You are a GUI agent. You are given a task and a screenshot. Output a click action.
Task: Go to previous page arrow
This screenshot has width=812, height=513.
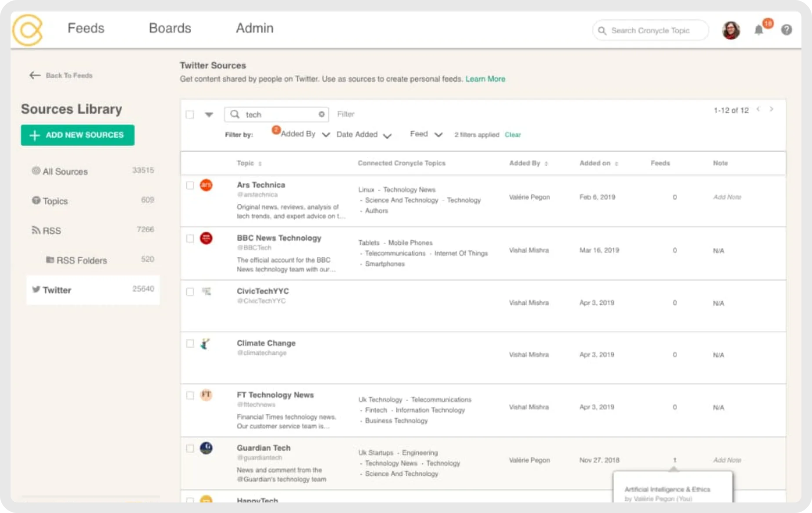[x=758, y=109]
